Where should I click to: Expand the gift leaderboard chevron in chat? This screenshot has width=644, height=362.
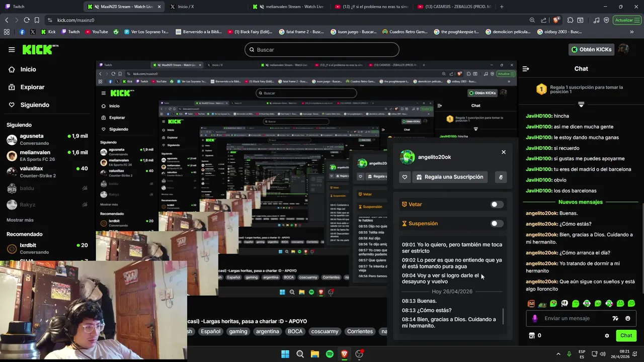pos(581,105)
